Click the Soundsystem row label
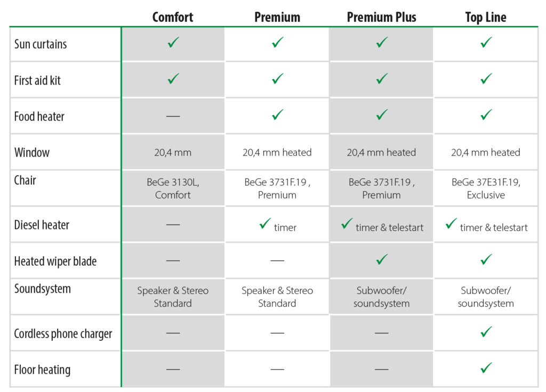Screen dimensions: 546x392 [x=42, y=289]
